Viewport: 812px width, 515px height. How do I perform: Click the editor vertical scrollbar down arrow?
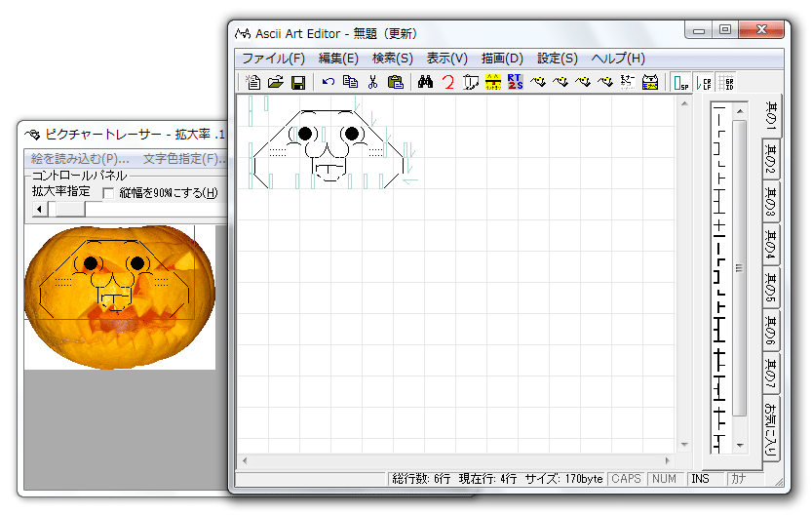pyautogui.click(x=684, y=445)
